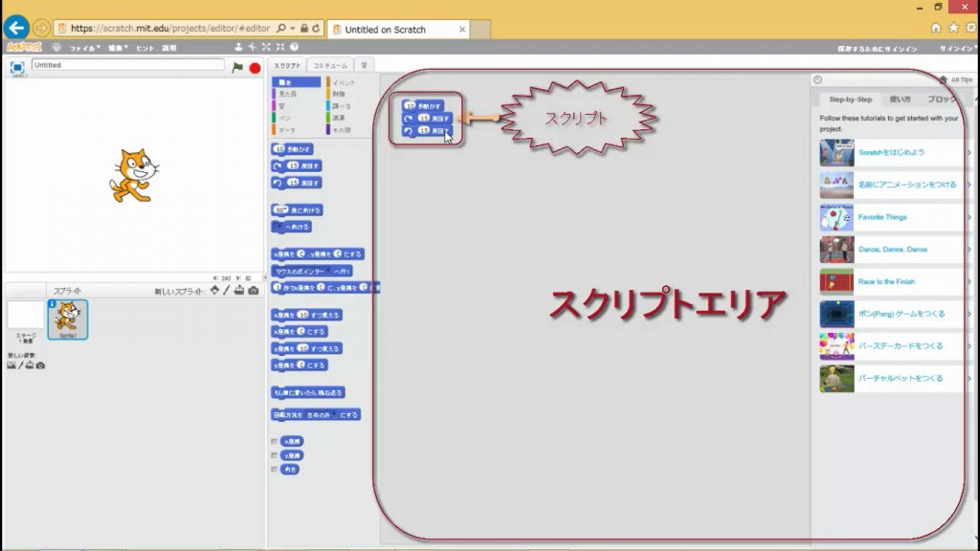Select the Grow sprite tool
The image size is (980, 551).
(x=266, y=47)
